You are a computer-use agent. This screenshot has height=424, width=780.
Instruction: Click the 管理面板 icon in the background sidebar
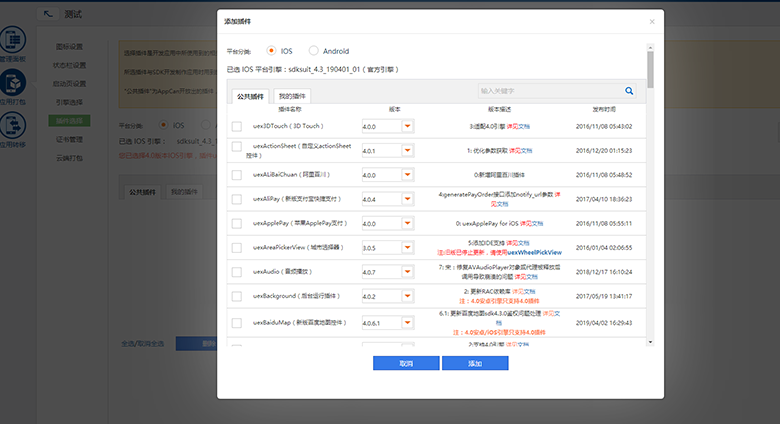(x=13, y=39)
